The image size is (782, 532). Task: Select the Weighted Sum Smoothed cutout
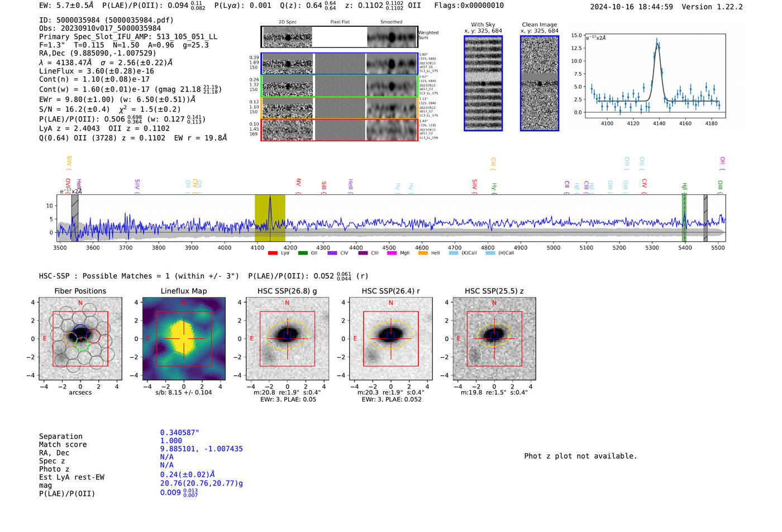pos(392,37)
